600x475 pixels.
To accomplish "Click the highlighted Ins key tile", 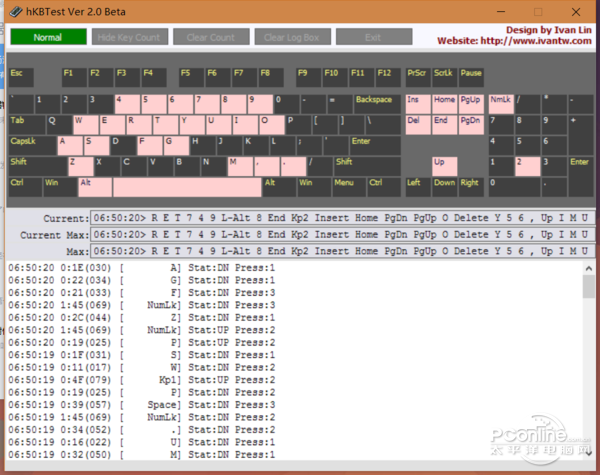I will [418, 104].
